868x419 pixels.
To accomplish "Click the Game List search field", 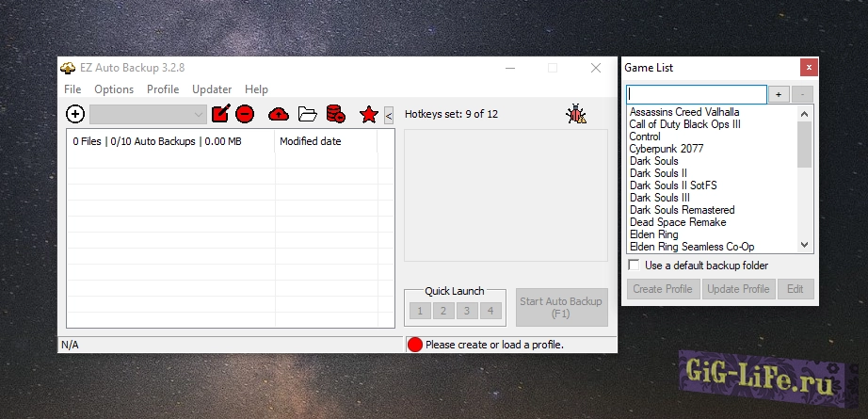I will click(697, 95).
